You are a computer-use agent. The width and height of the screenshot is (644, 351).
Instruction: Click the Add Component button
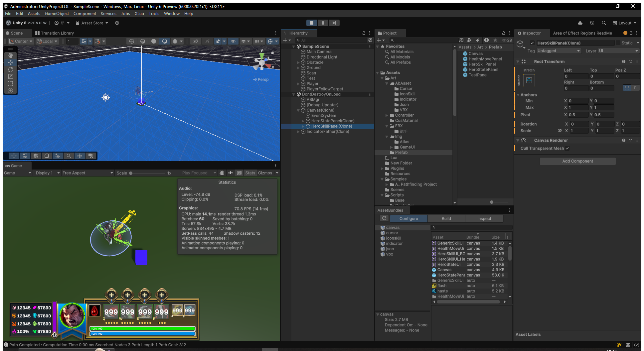coord(577,161)
